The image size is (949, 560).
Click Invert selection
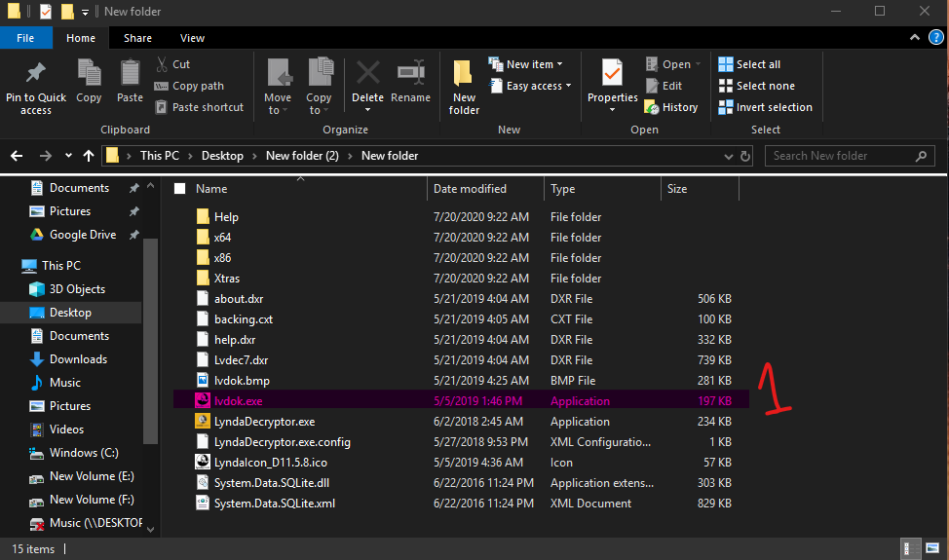click(766, 107)
